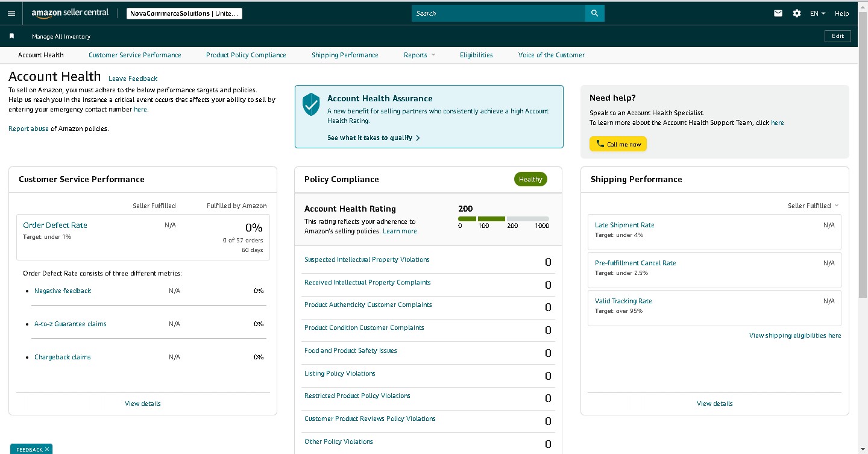868x454 pixels.
Task: Open Customer Product Reviews Policy Violations
Action: [x=370, y=418]
